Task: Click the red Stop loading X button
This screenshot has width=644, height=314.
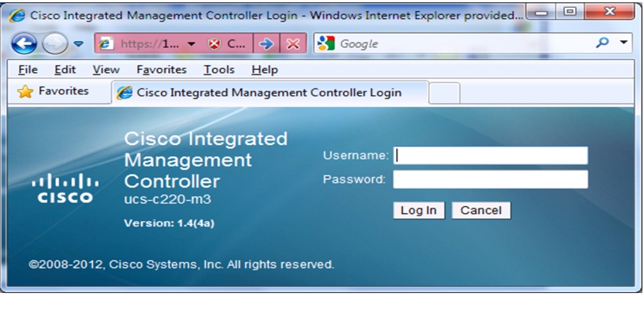Action: pos(293,44)
